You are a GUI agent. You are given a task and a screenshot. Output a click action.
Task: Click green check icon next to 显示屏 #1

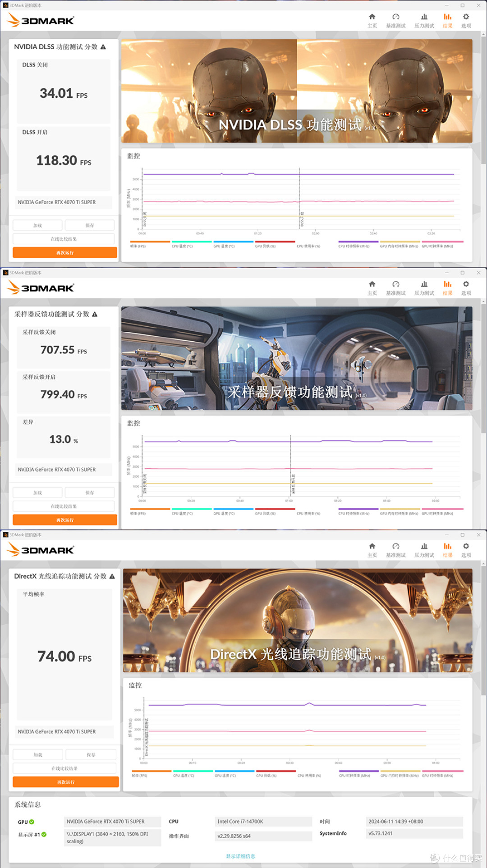(x=44, y=835)
